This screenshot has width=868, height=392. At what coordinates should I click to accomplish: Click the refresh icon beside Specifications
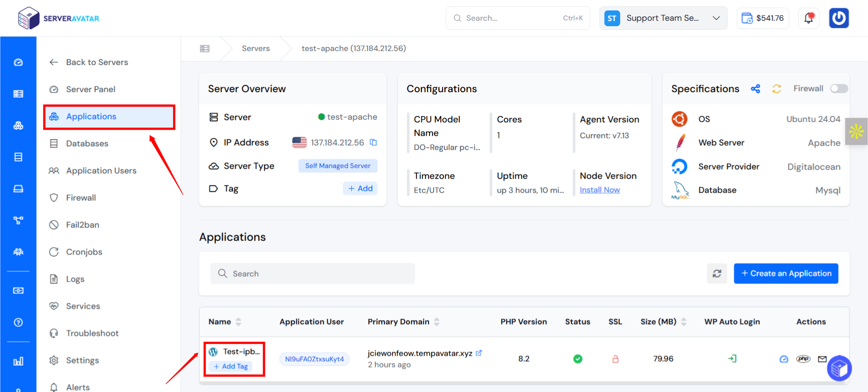tap(777, 89)
